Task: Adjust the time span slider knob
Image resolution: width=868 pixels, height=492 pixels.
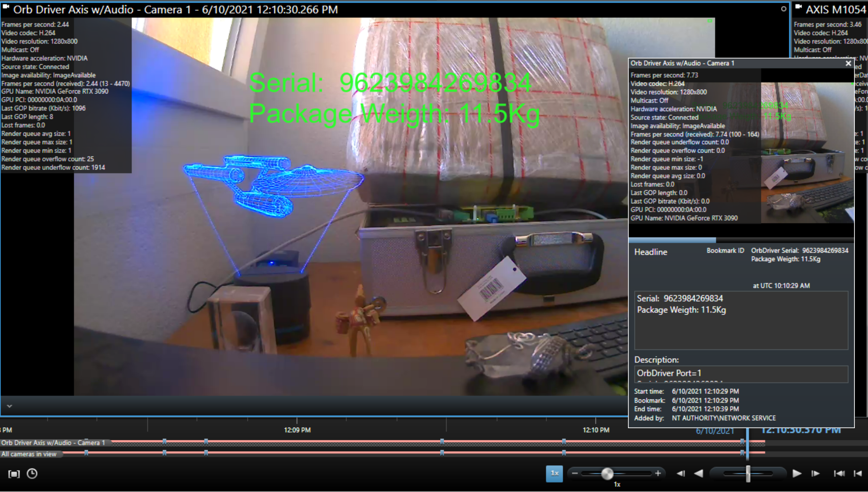Action: (x=607, y=473)
